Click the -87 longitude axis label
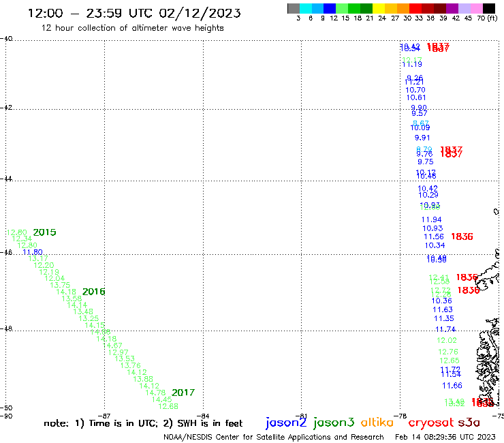The width and height of the screenshot is (504, 443). 104,416
